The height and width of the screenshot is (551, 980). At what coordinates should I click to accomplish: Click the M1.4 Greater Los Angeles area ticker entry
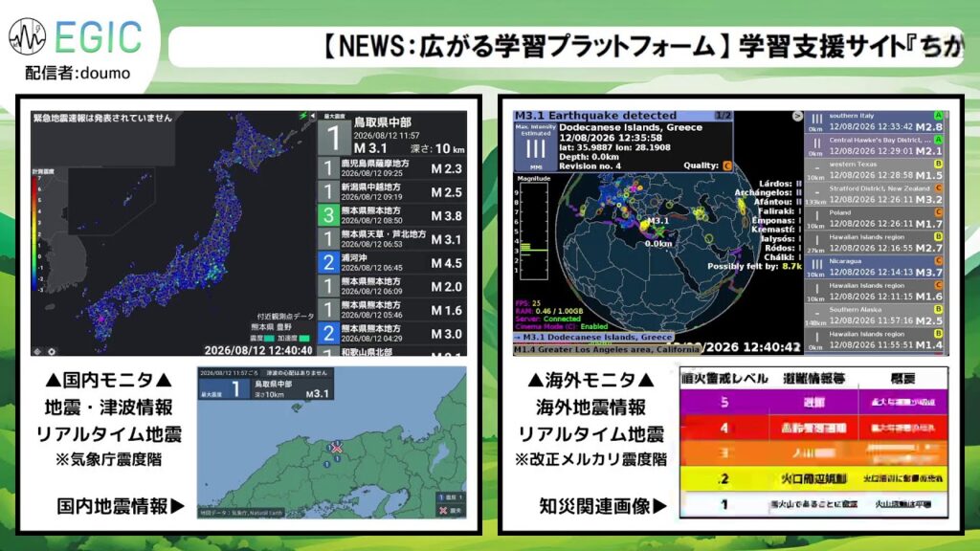(606, 350)
